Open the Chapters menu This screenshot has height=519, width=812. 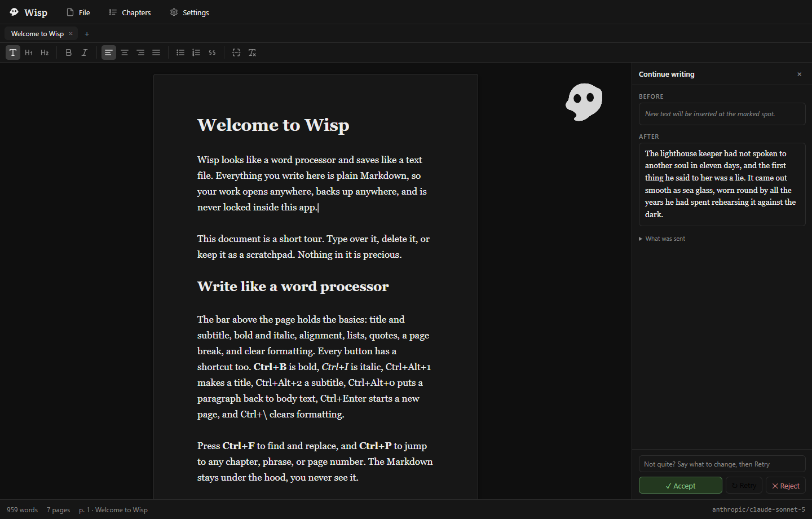(x=130, y=12)
